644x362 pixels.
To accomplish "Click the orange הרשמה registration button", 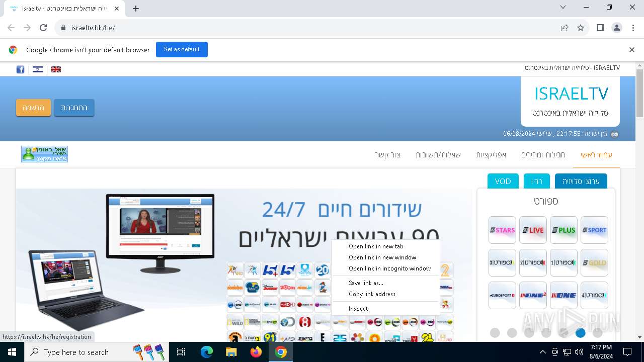I will point(33,108).
